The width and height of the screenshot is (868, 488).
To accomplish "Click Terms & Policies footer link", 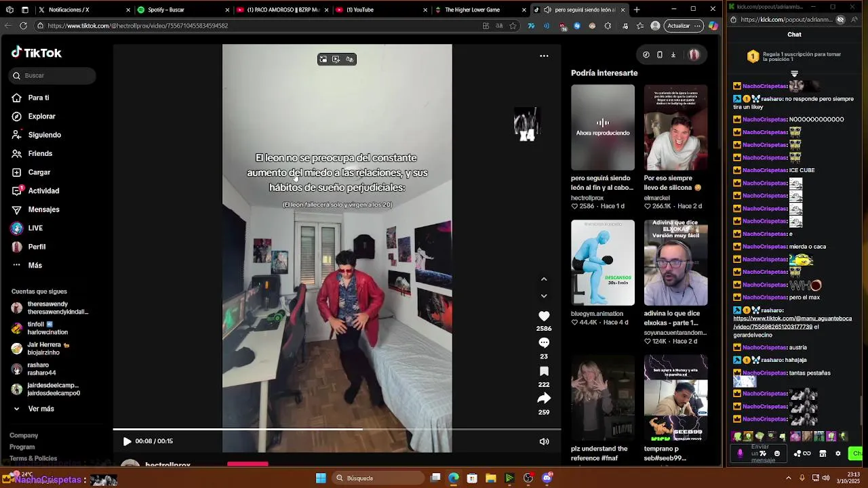I will [33, 458].
